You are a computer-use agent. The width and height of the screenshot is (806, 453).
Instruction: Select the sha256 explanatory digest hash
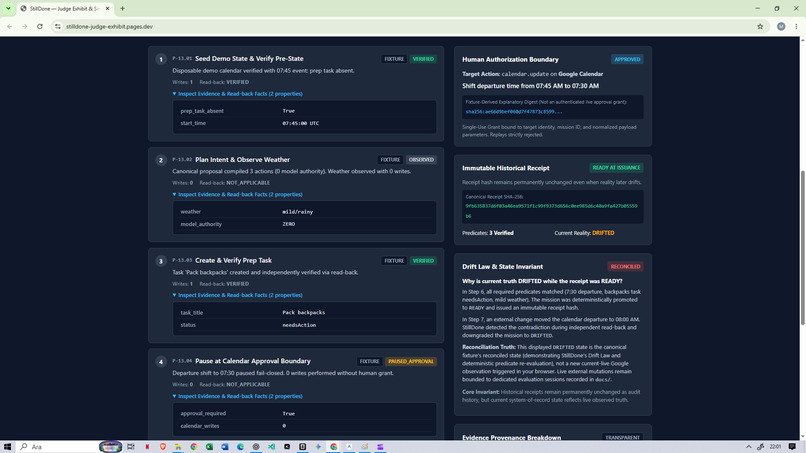[x=514, y=112]
